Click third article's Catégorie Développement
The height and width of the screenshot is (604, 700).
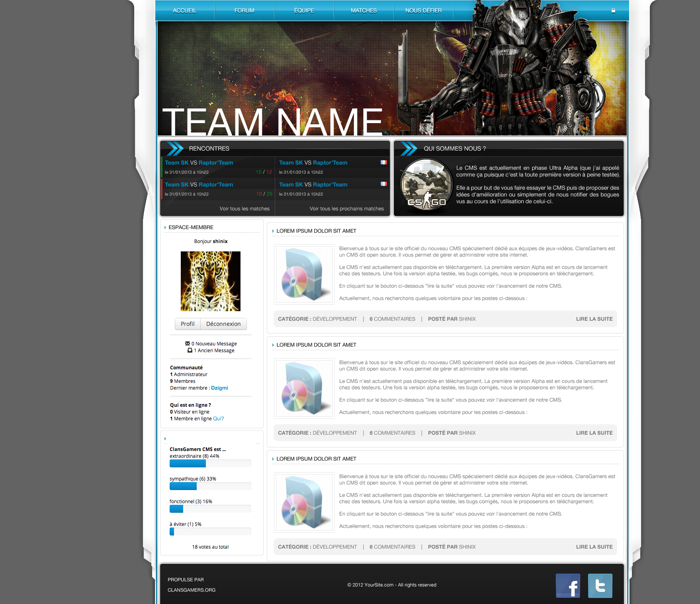pos(317,547)
